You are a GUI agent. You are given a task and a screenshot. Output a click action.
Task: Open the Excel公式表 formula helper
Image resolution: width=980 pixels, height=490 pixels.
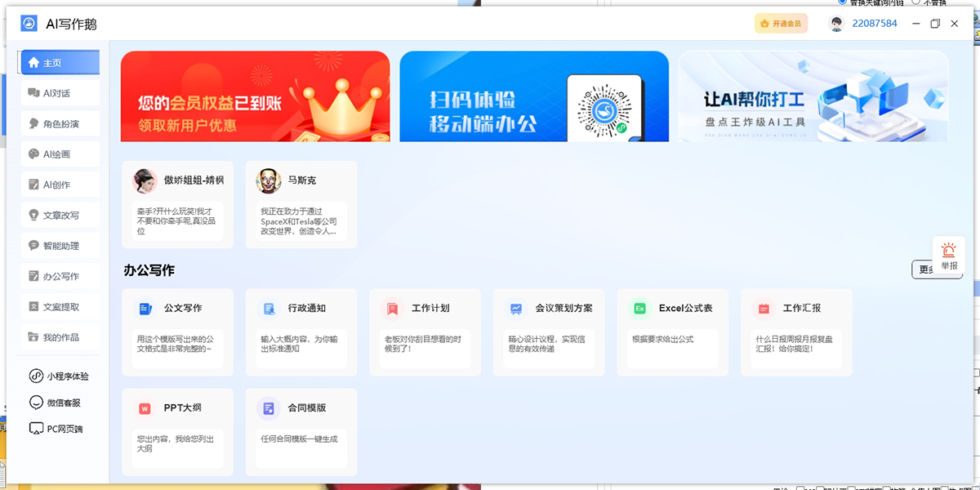tap(672, 332)
